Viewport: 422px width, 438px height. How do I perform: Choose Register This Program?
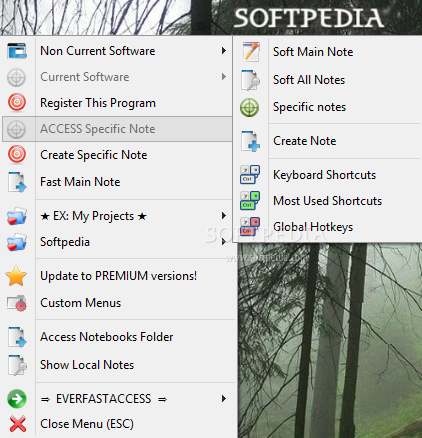click(x=117, y=103)
